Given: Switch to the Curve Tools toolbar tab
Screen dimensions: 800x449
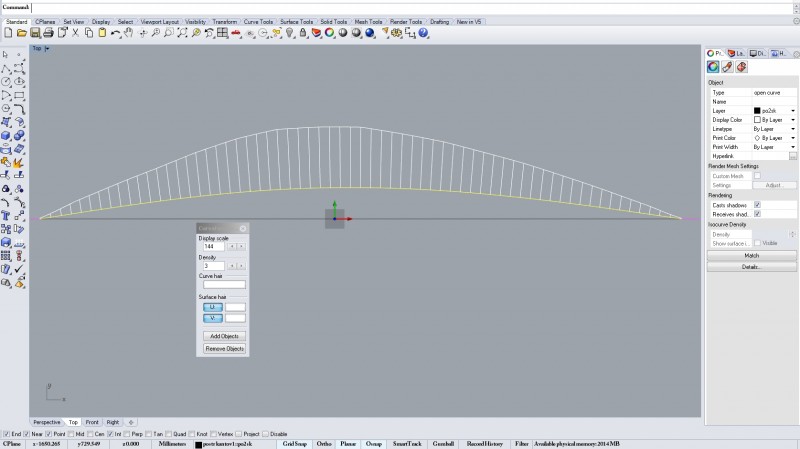Looking at the screenshot, I should [x=258, y=21].
